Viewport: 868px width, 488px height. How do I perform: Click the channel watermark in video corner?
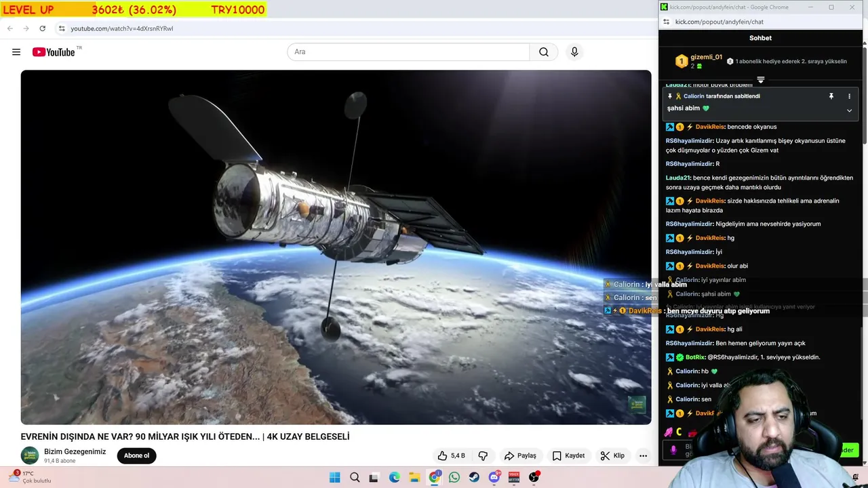(x=637, y=405)
